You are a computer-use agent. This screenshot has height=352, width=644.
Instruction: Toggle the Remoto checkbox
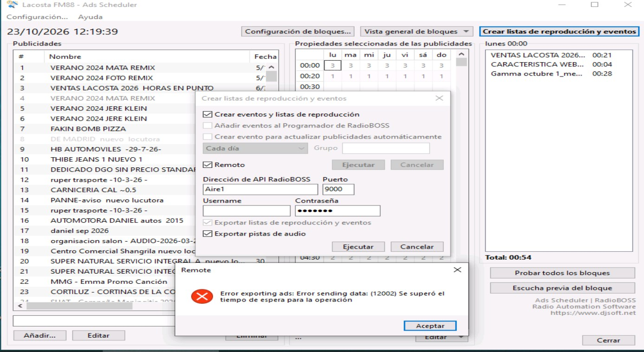tap(207, 165)
